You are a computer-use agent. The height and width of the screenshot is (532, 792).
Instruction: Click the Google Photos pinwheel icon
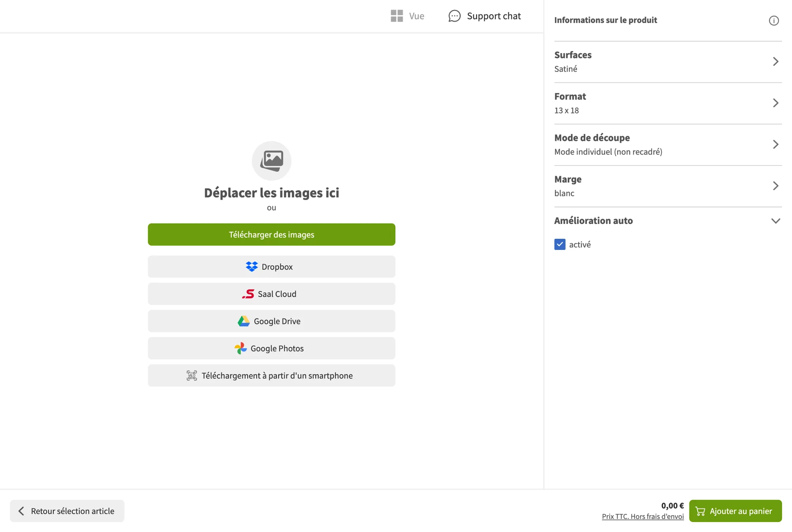[240, 348]
